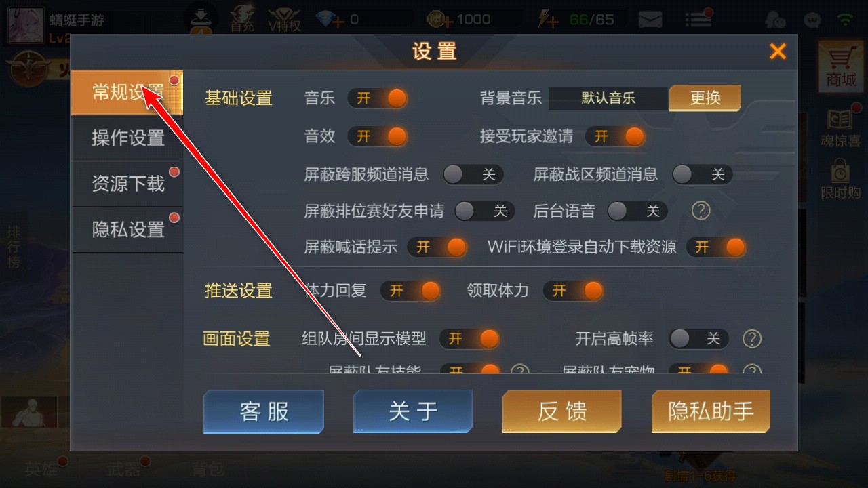The image size is (868, 488).
Task: Click the 更换 button for background music
Action: pos(705,98)
